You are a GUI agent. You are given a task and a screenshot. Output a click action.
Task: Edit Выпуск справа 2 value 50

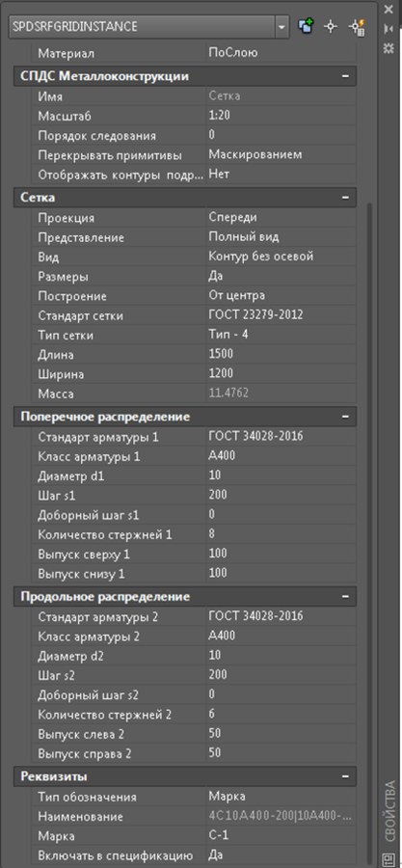coord(281,753)
